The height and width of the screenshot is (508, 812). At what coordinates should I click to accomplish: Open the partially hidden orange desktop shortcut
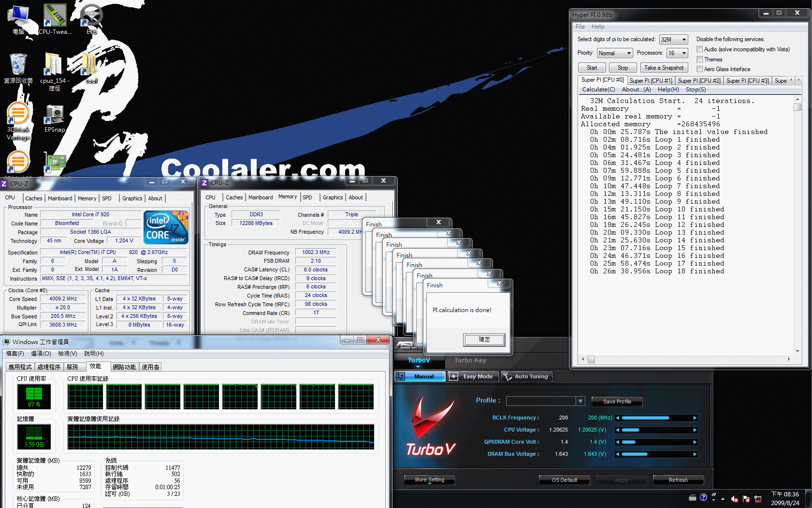click(x=18, y=163)
